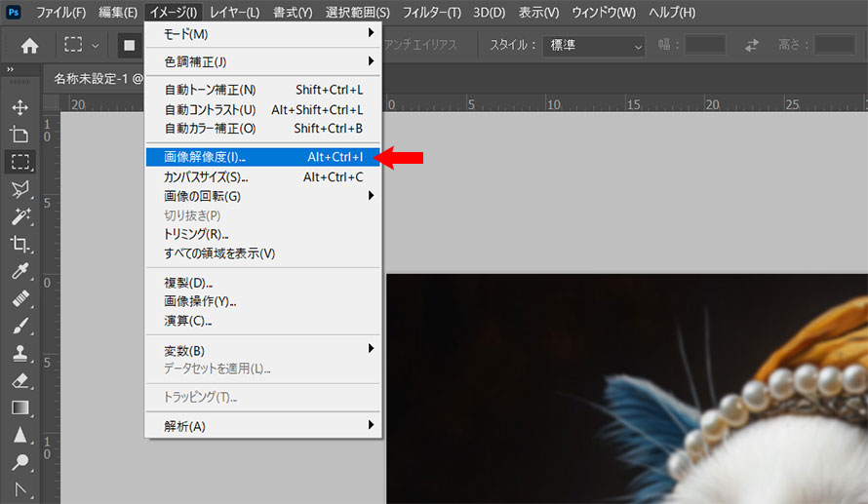Image resolution: width=868 pixels, height=504 pixels.
Task: Click the 幅 width input field
Action: pyautogui.click(x=705, y=44)
